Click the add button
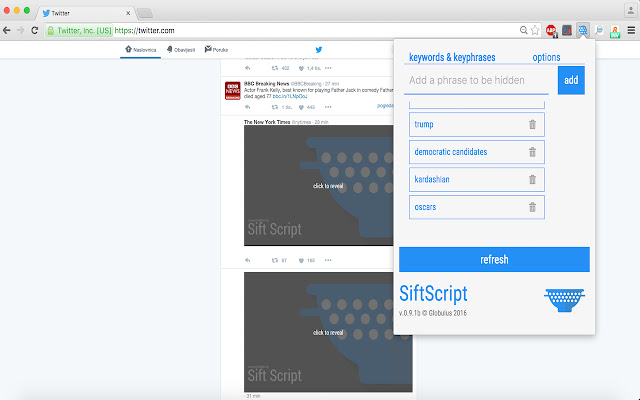The image size is (640, 400). tap(571, 80)
